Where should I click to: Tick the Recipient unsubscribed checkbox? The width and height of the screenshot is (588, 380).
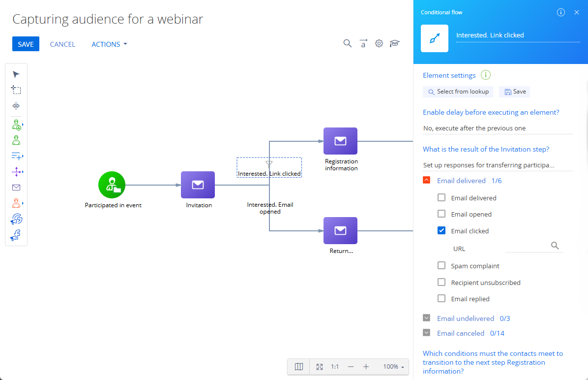tap(441, 282)
